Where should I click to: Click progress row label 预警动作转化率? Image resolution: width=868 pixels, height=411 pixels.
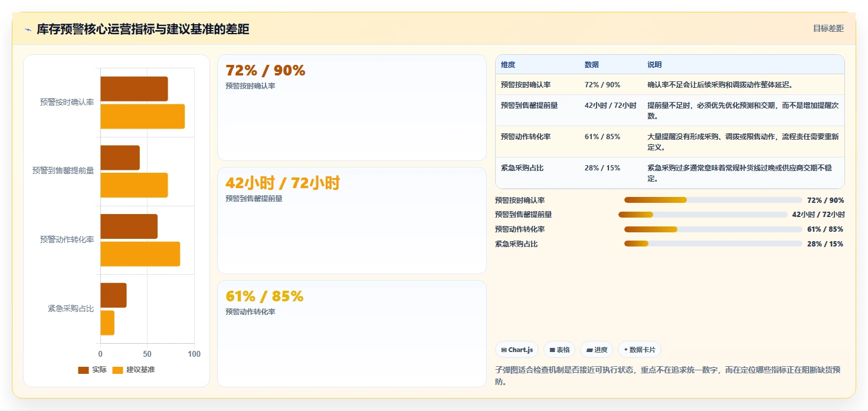tap(520, 229)
